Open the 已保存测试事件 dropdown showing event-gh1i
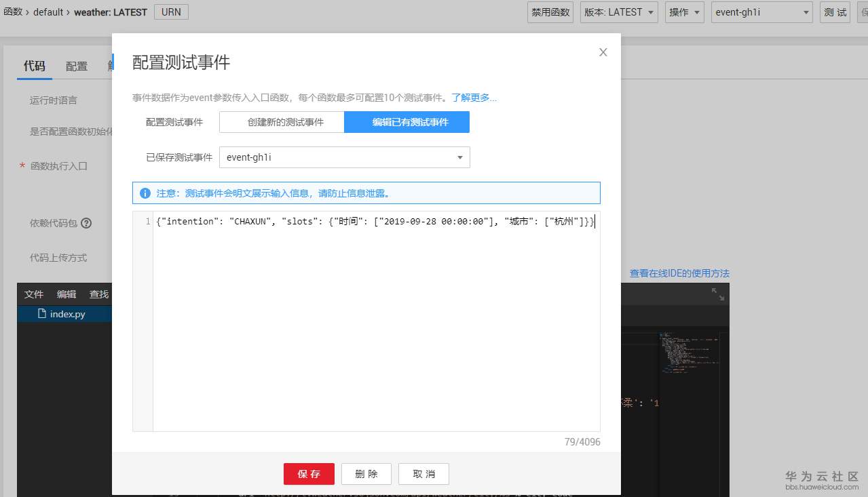 tap(344, 157)
